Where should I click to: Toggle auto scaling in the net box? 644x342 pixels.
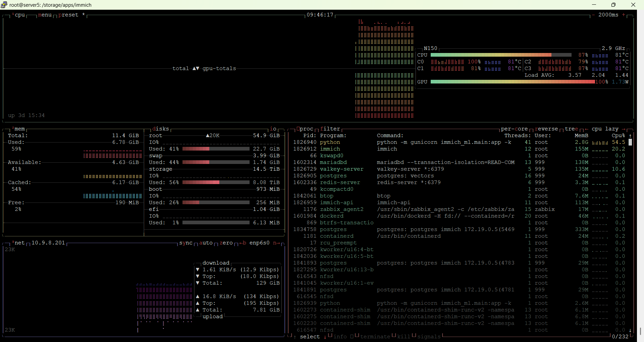coord(206,243)
